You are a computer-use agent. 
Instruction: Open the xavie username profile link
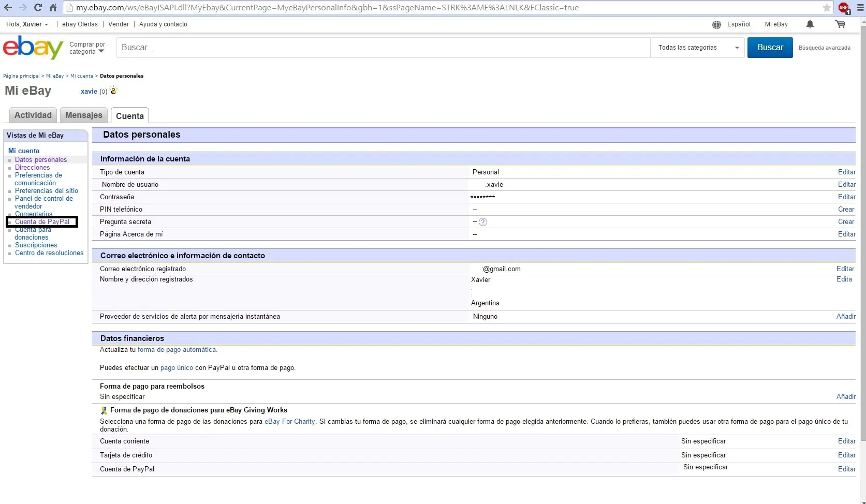pos(89,92)
